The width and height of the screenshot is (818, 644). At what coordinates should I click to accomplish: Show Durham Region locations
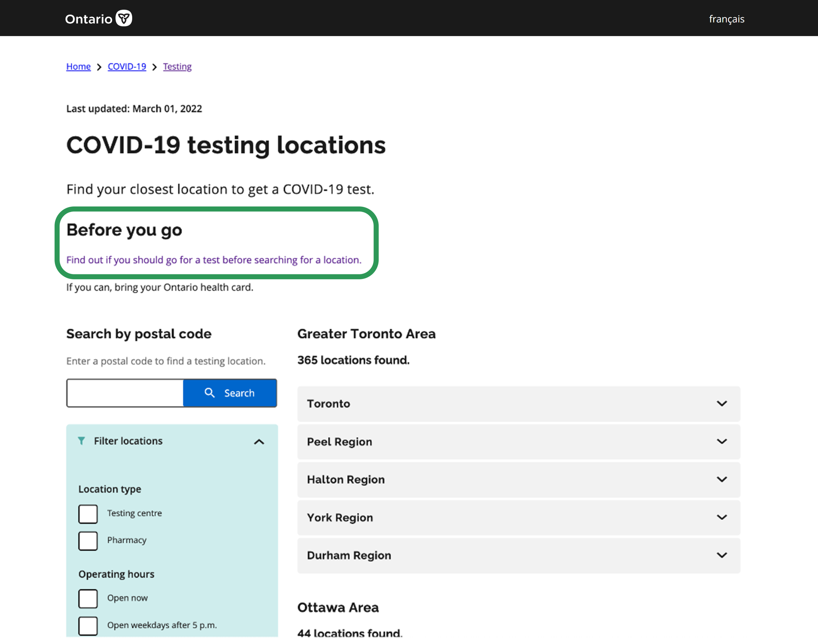519,555
